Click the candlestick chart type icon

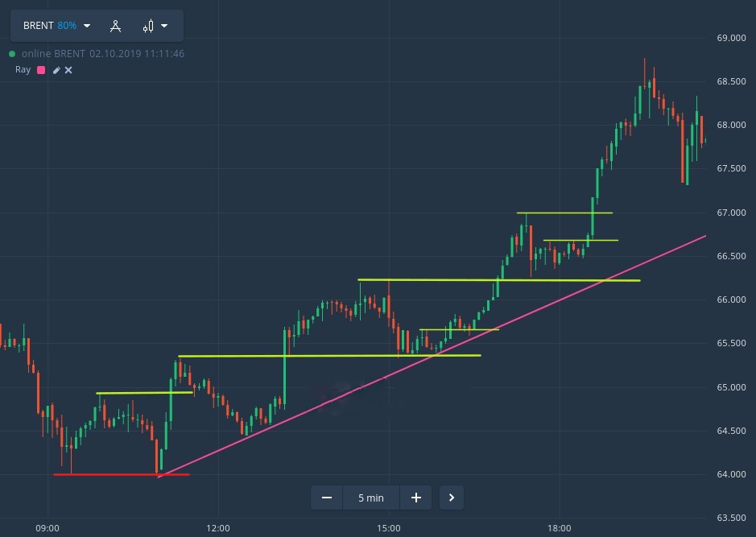148,26
